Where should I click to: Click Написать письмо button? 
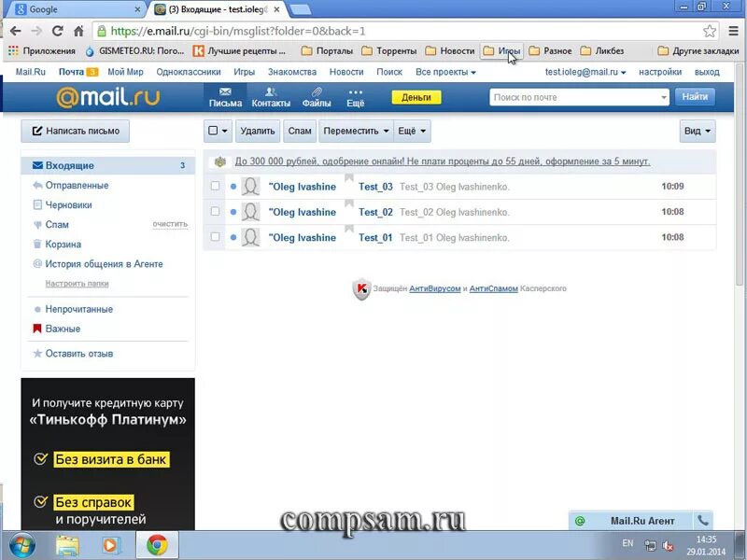(x=76, y=131)
